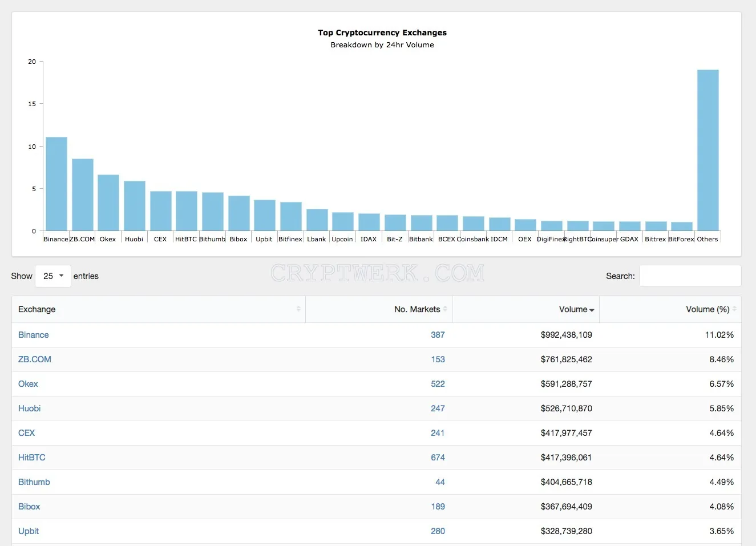This screenshot has height=546, width=756.
Task: Click Upbit volume percentage 3.65%
Action: [x=722, y=531]
